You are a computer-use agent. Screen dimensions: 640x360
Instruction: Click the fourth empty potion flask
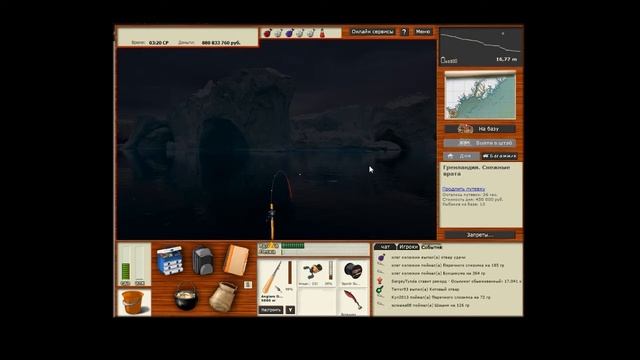[x=300, y=33]
